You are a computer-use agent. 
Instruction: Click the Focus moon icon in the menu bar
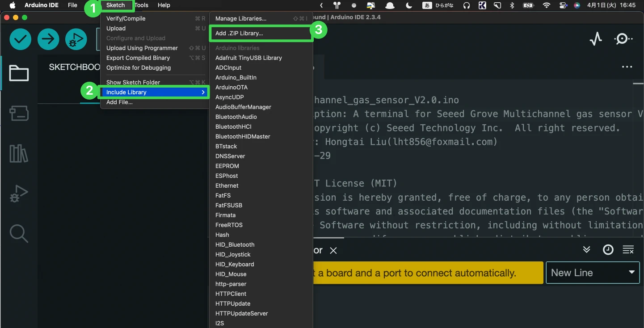(x=409, y=5)
